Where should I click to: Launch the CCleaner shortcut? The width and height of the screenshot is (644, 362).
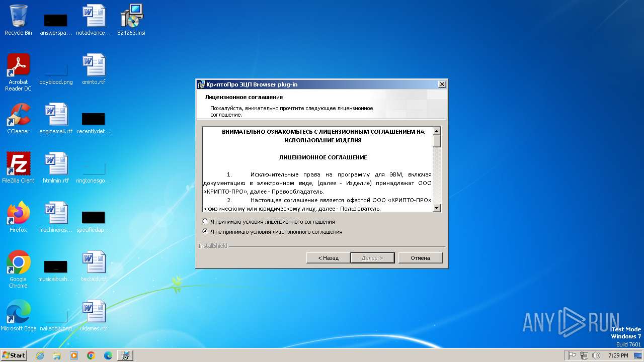(x=18, y=119)
